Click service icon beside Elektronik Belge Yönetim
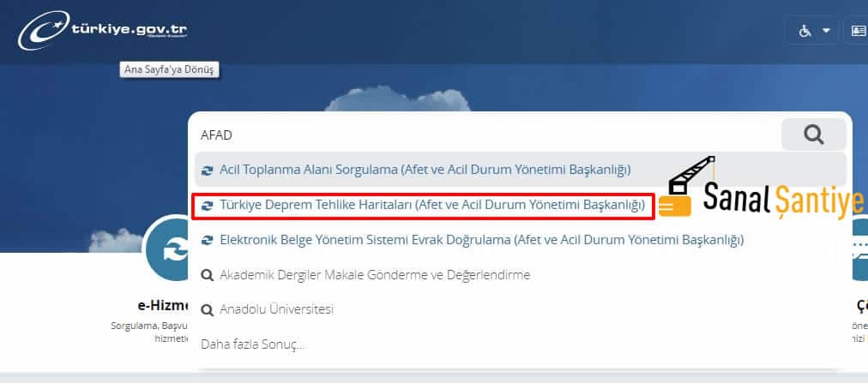868x383 pixels. (207, 241)
